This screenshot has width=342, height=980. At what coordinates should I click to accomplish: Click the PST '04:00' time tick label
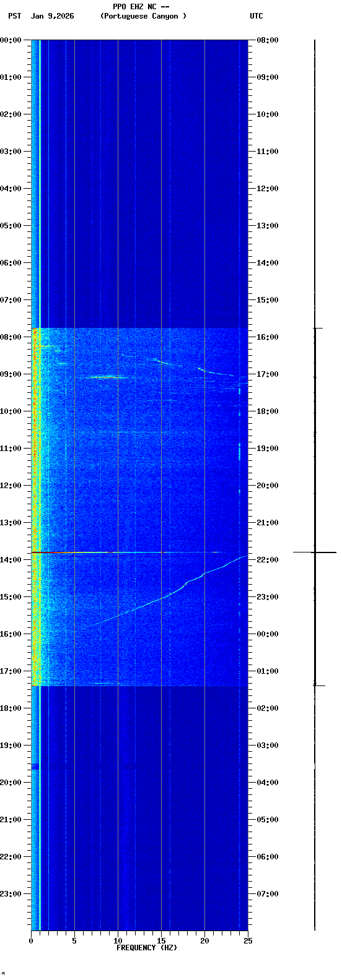11,189
